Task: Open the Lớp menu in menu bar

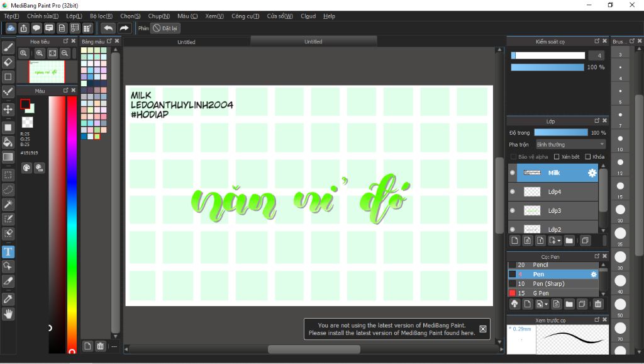Action: click(x=74, y=16)
